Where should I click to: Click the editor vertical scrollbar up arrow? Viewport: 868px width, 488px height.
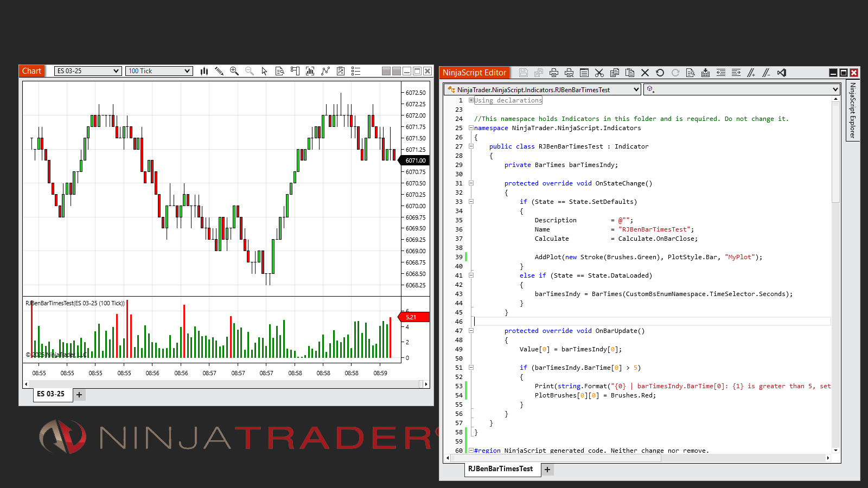(835, 99)
